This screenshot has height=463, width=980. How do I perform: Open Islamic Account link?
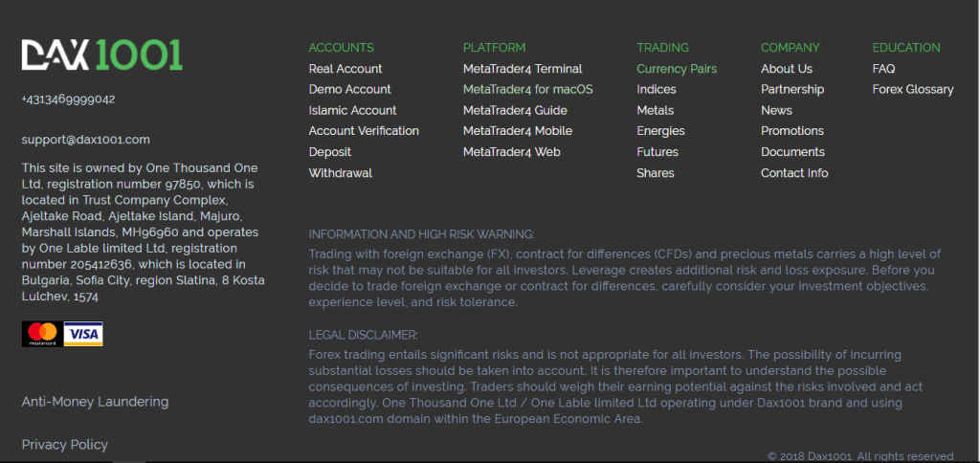[x=352, y=111]
